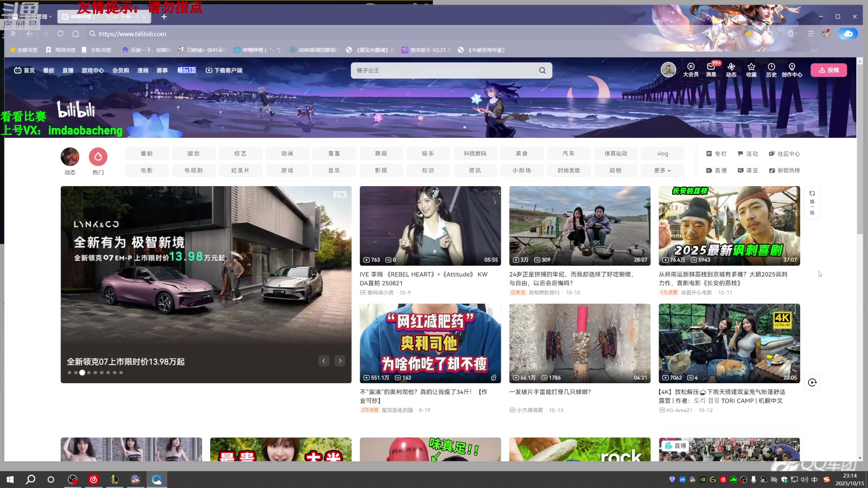Click the user avatar in the top bar

[x=668, y=70]
